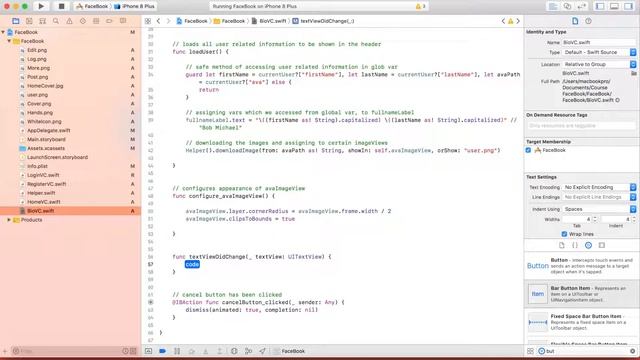This screenshot has height=360, width=640.
Task: Click the yellow warning icon in jump bar
Action: tap(510, 21)
